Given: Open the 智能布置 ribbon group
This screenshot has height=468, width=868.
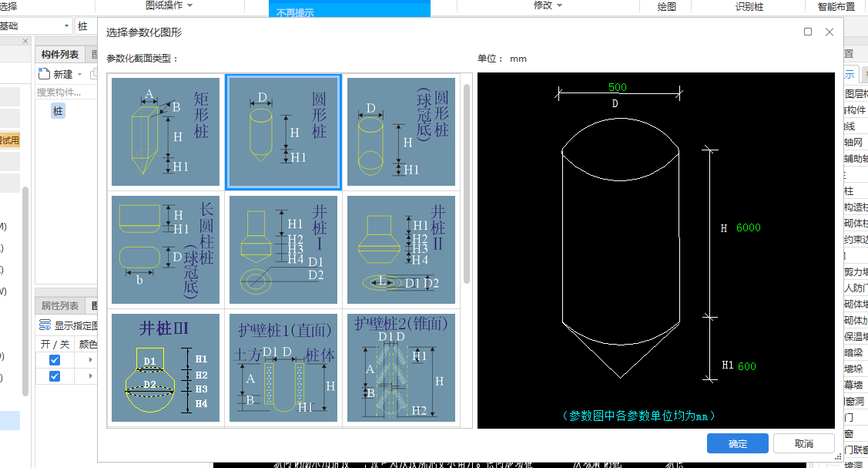Looking at the screenshot, I should (x=836, y=7).
